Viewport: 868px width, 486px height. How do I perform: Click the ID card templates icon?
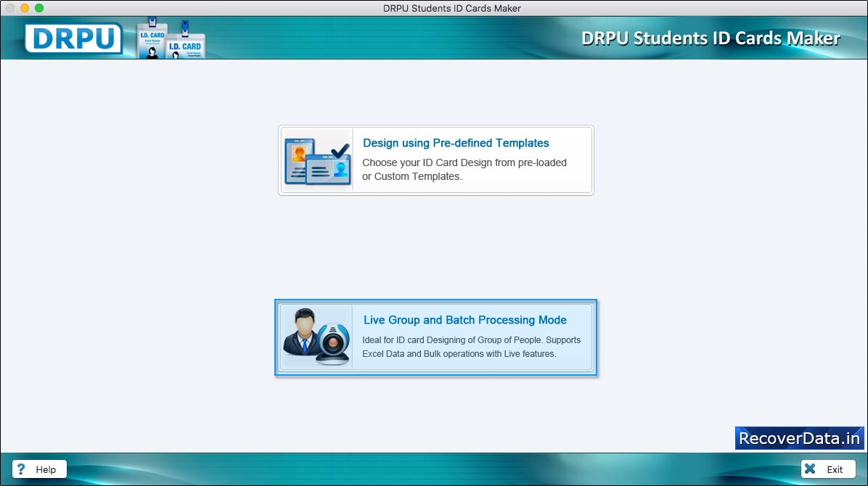317,160
